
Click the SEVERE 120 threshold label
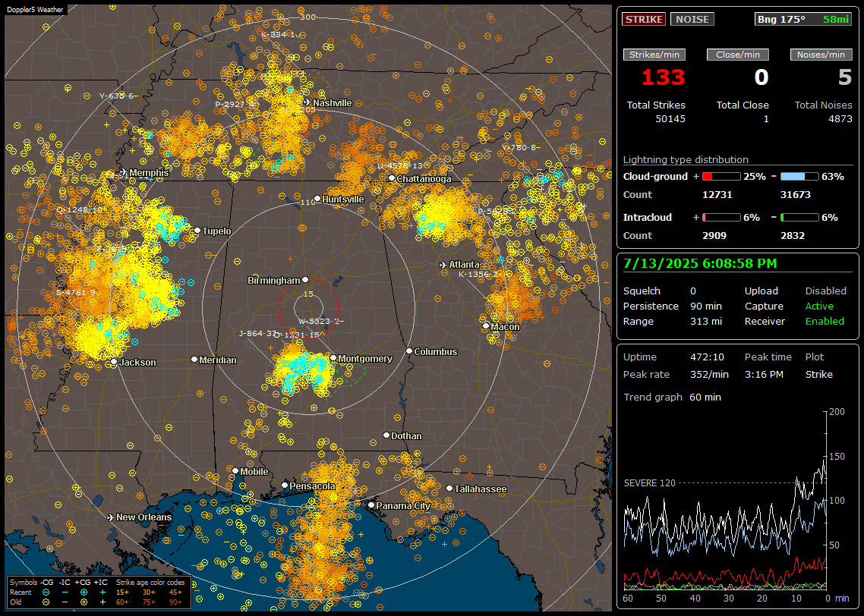point(649,482)
